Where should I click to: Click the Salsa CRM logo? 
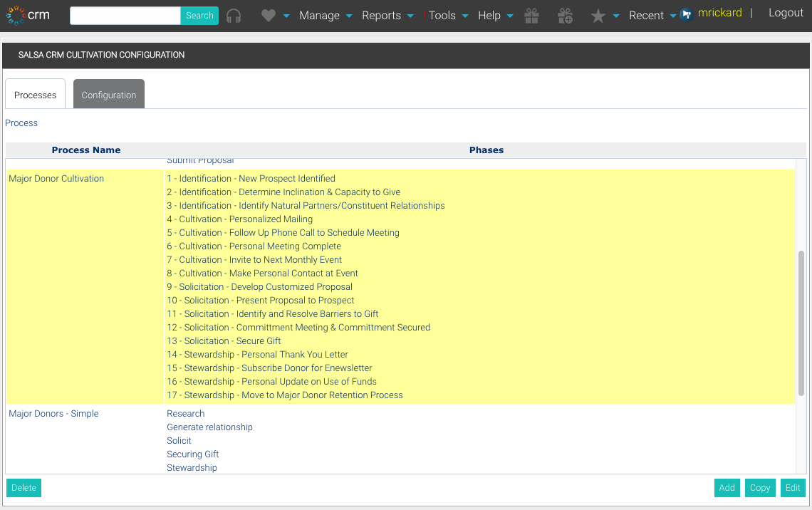click(x=27, y=15)
